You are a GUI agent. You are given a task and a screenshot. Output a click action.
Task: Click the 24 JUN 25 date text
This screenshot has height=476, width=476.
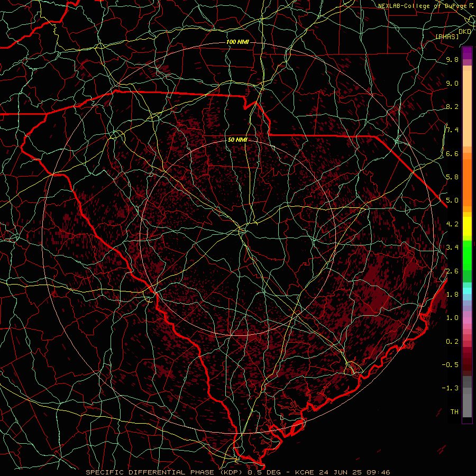(x=341, y=472)
